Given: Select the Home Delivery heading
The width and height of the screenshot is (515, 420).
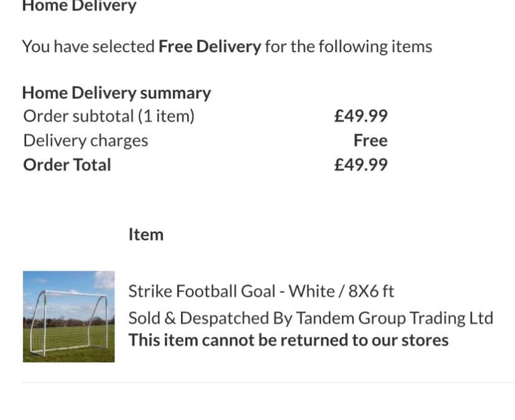Looking at the screenshot, I should click(x=79, y=6).
